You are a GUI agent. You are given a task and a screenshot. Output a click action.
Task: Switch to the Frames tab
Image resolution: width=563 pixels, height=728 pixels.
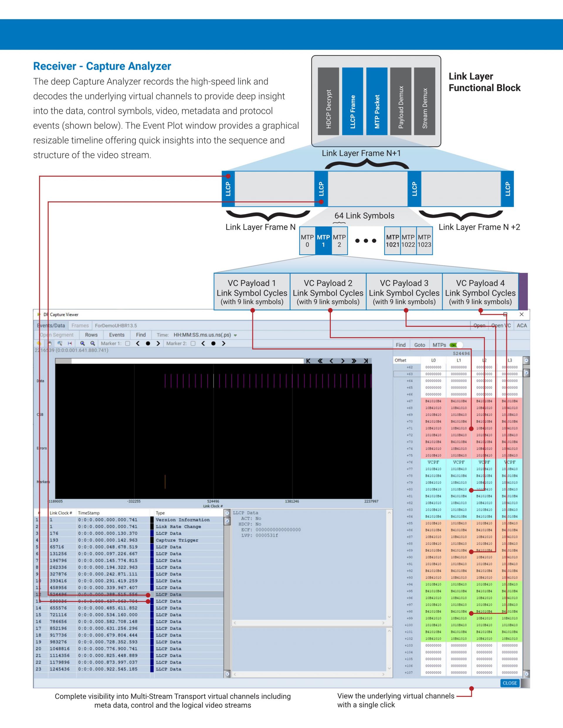(80, 325)
